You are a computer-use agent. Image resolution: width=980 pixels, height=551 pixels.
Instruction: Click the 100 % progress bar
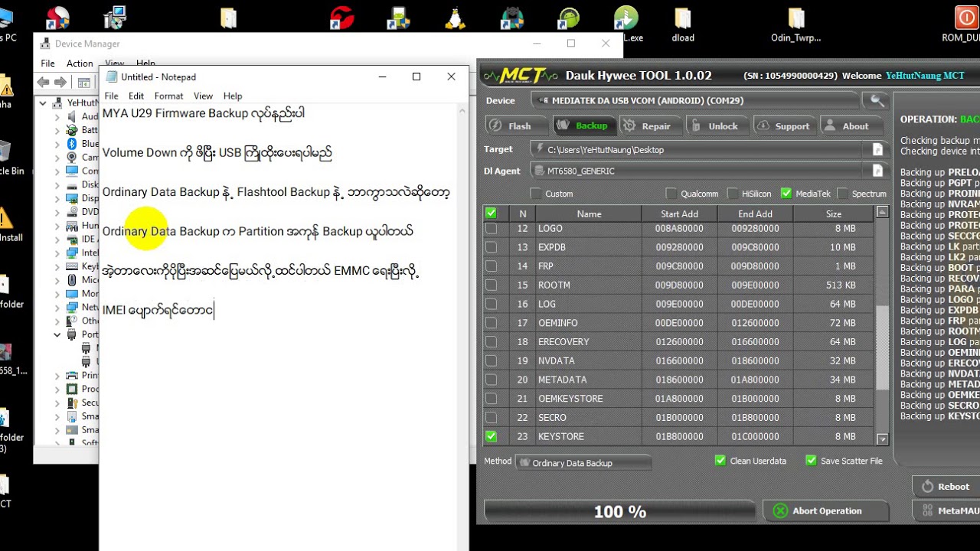[620, 512]
